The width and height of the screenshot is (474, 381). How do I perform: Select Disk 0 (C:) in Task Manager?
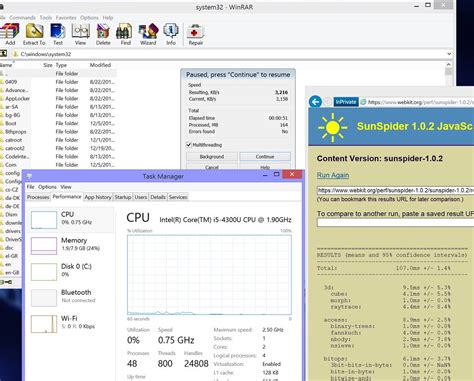44,272
